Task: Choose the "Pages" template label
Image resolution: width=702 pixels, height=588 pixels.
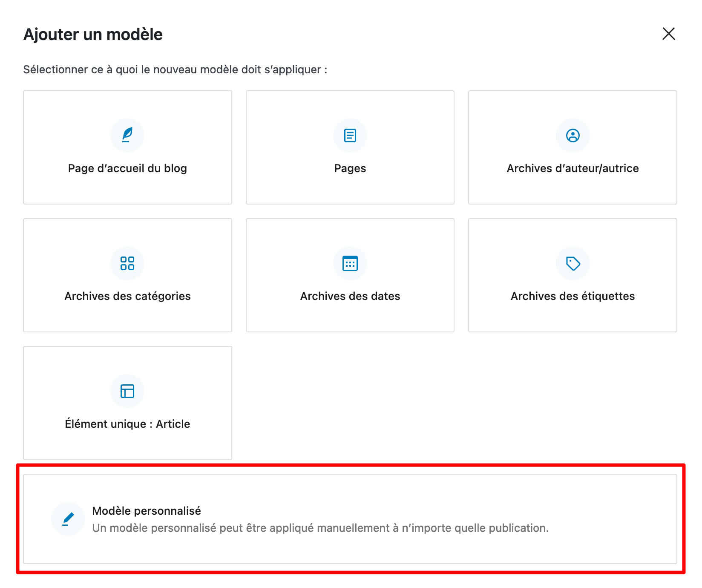Action: 350,168
